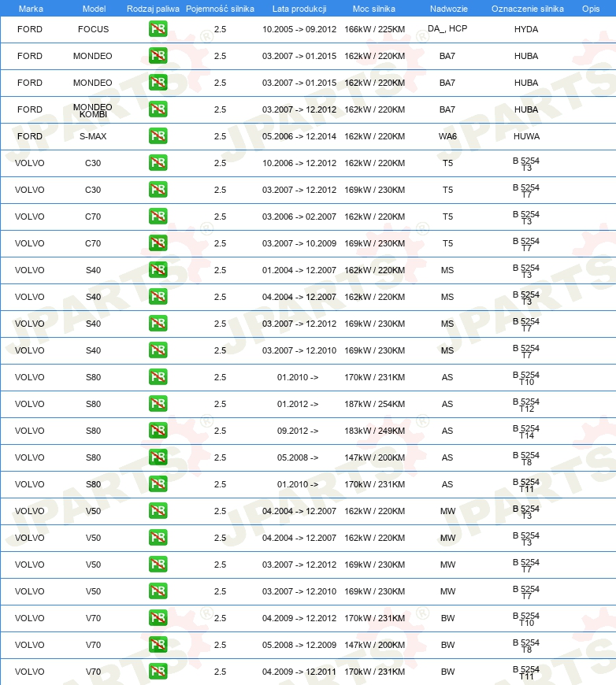Select fuel icon in V50 03.2007 -> 12.2010 row
The width and height of the screenshot is (616, 685).
158,591
